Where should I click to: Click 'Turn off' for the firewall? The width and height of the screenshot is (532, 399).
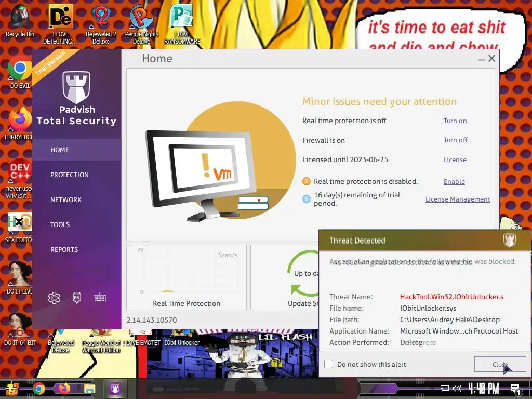pos(455,140)
